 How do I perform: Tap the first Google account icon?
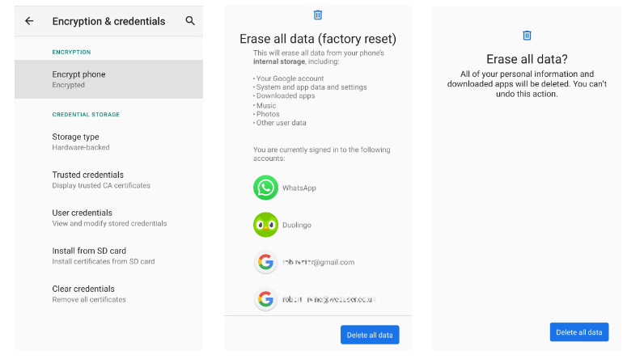(265, 262)
